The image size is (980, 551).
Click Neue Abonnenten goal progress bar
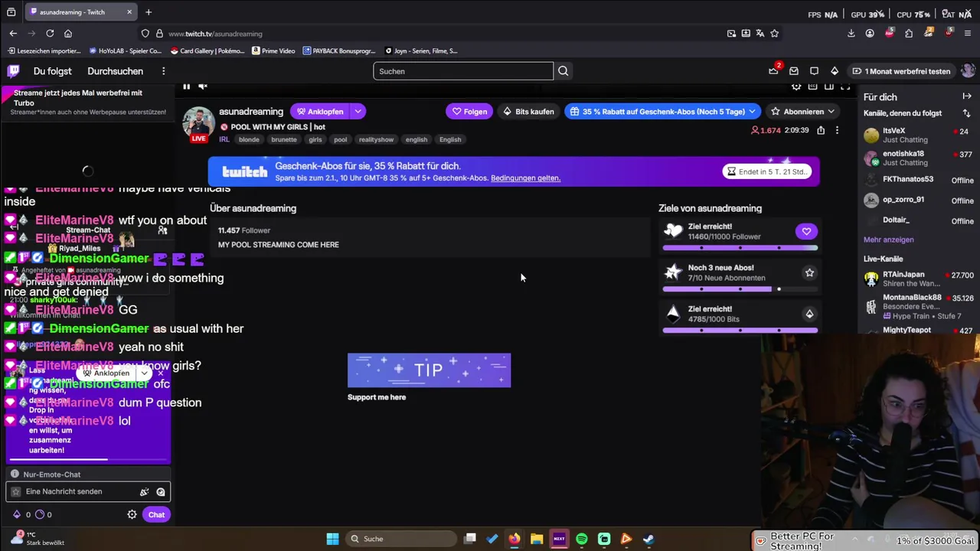(740, 289)
